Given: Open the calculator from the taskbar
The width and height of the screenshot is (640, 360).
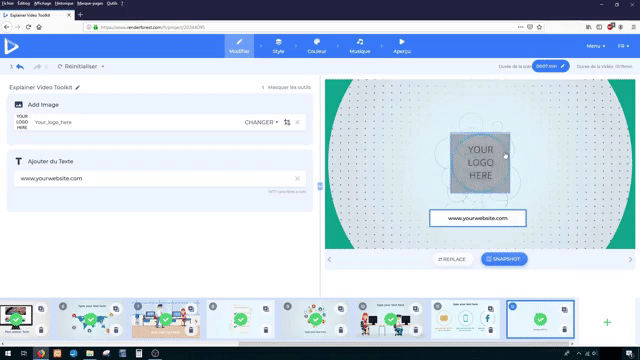Looking at the screenshot, I should (x=139, y=353).
